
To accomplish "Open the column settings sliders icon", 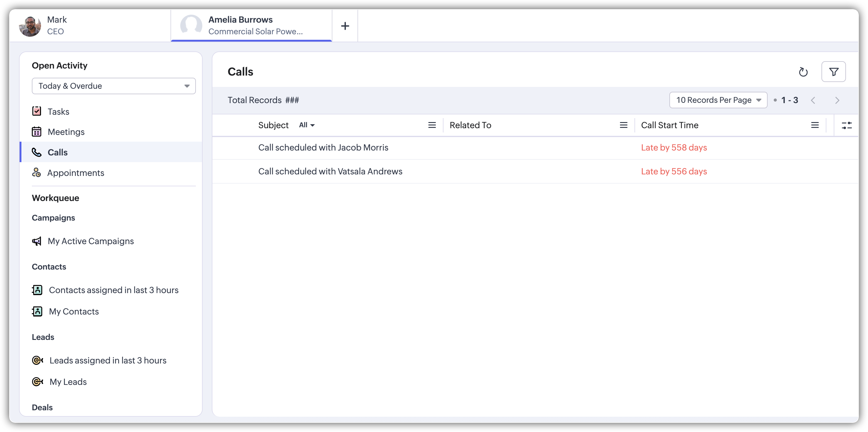I will (x=847, y=125).
